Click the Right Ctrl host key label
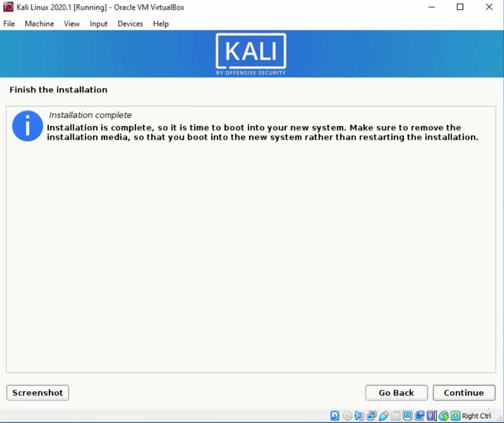This screenshot has width=504, height=423. tap(476, 415)
